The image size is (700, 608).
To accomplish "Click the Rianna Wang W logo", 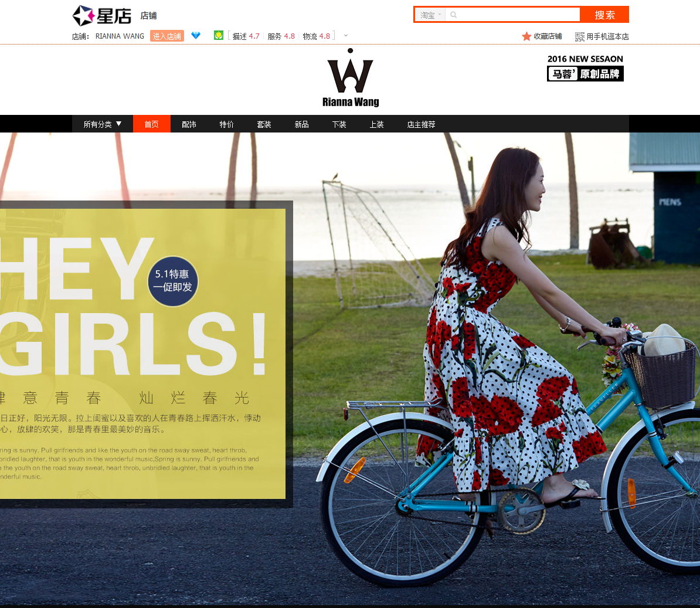I will tap(351, 77).
